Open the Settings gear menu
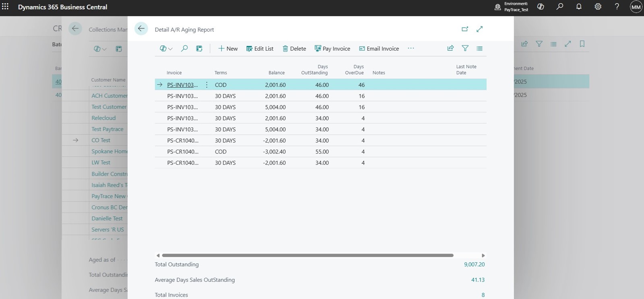The height and width of the screenshot is (299, 644). click(x=598, y=7)
